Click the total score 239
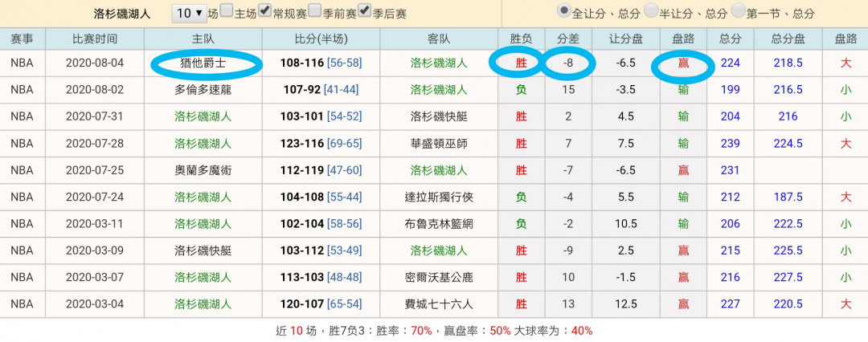The image size is (868, 342). (730, 144)
